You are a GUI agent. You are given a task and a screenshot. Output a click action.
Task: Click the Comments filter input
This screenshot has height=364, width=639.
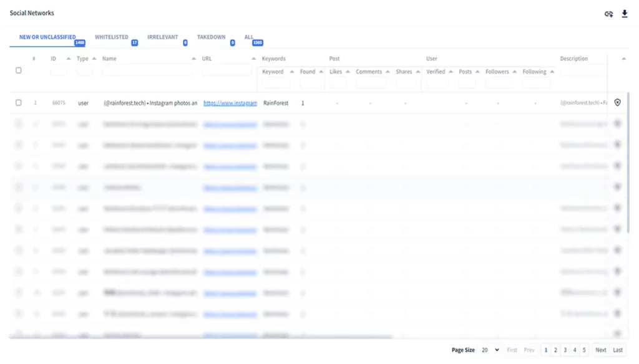coord(371,84)
